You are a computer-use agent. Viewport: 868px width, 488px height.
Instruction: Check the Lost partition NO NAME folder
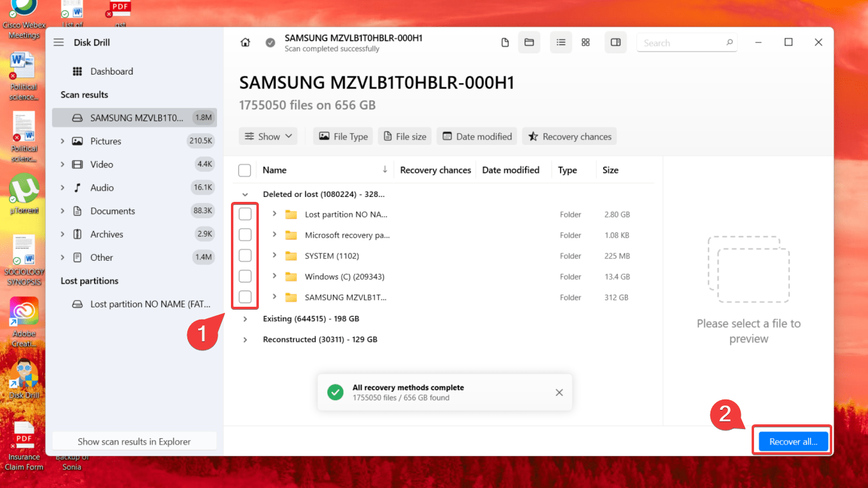245,214
